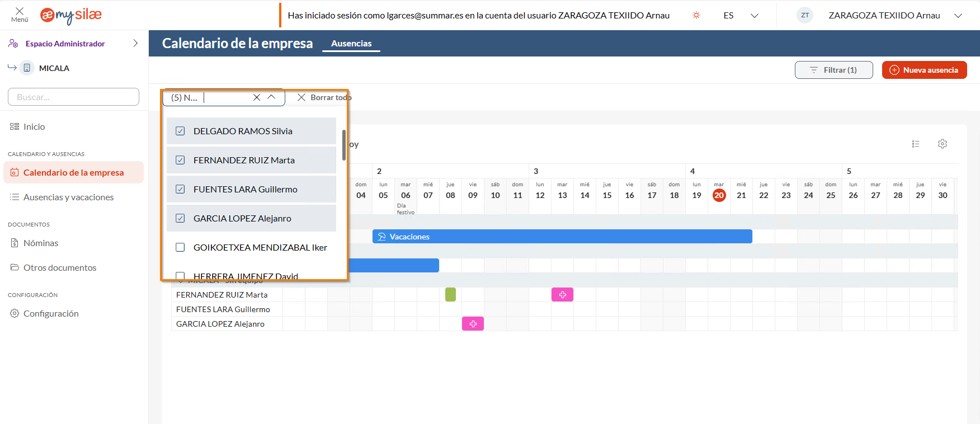Click the Buscar search field
The height and width of the screenshot is (424, 980).
point(73,97)
